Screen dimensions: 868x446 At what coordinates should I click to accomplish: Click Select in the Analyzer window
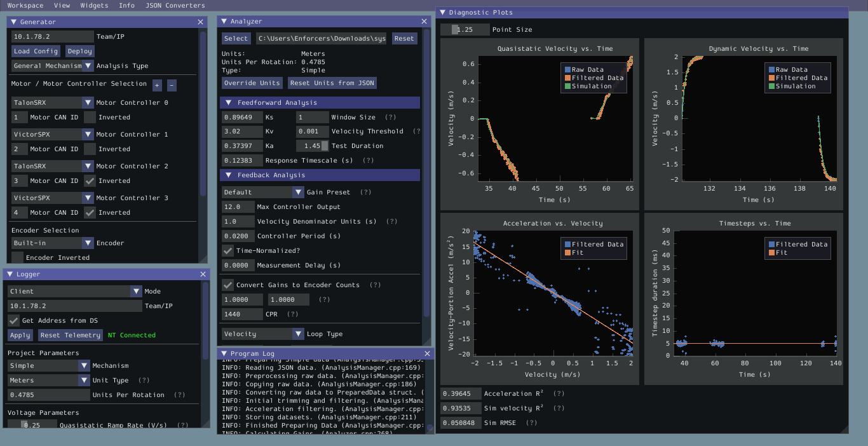pos(236,38)
